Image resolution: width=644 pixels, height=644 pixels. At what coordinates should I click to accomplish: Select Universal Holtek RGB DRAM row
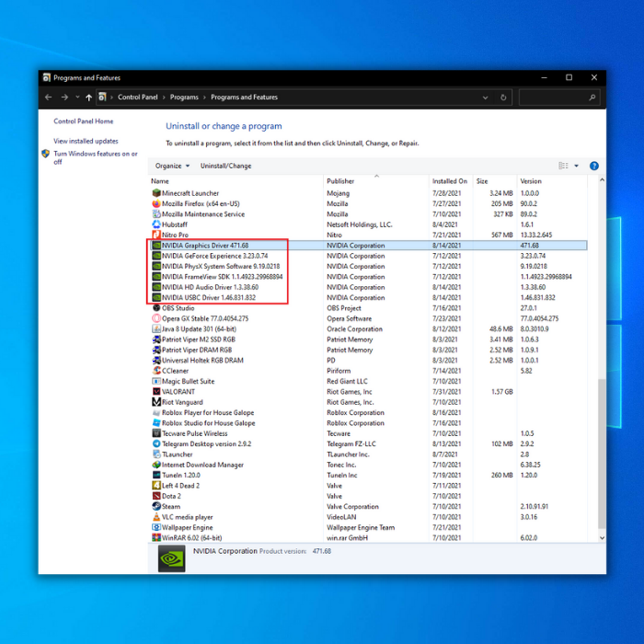[x=368, y=361]
